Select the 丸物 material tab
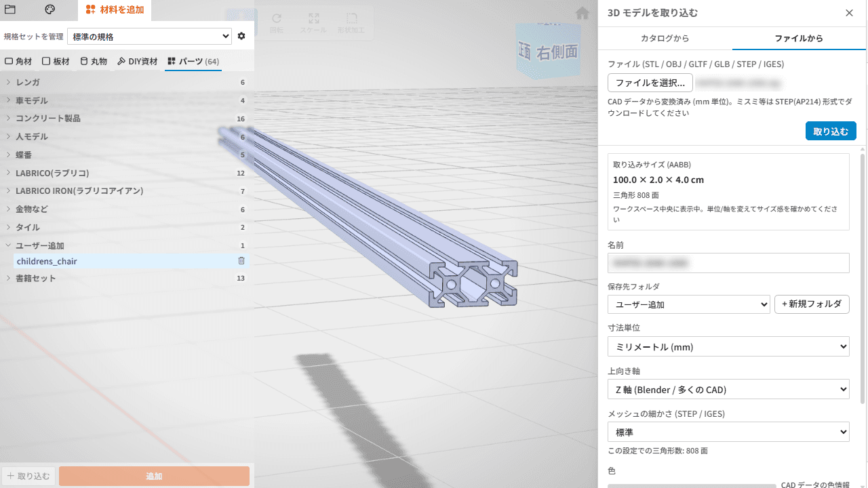 (x=94, y=62)
